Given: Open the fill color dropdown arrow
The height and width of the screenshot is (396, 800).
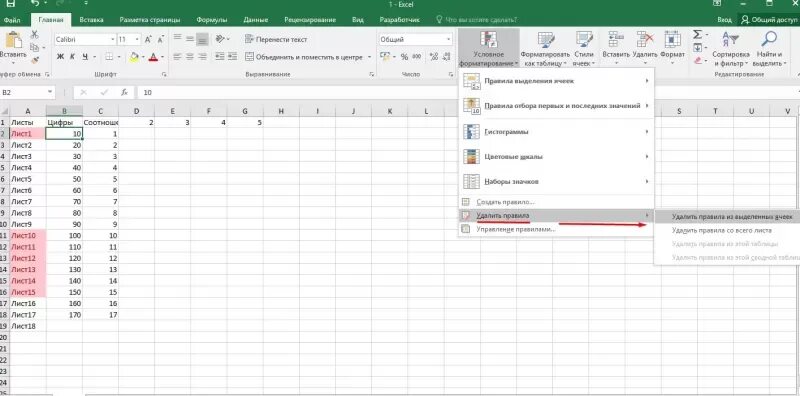Looking at the screenshot, I should (x=143, y=57).
